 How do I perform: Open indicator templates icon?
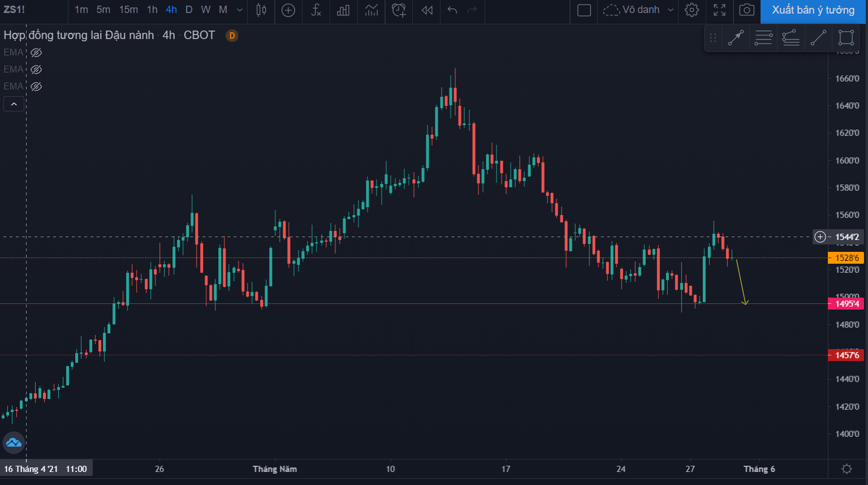(x=372, y=10)
